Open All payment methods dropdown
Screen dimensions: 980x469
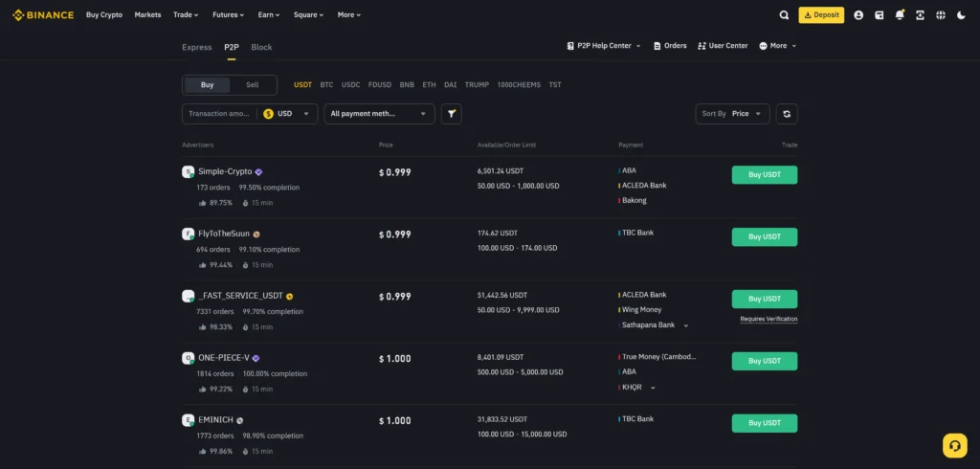[379, 114]
